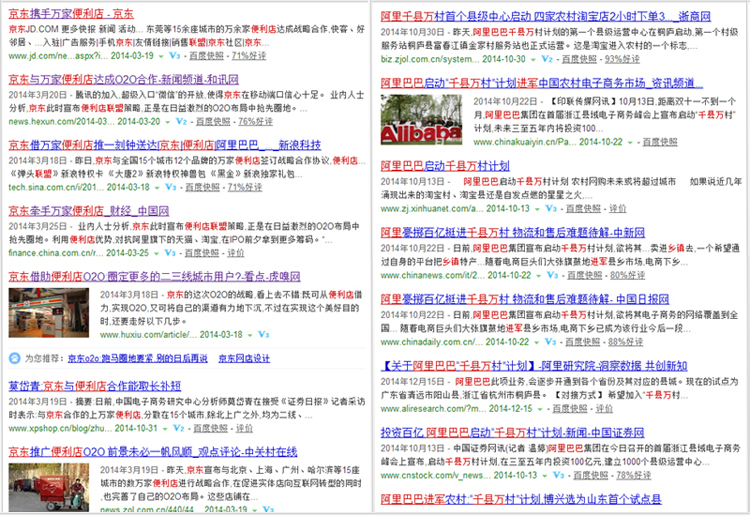The width and height of the screenshot is (750, 516).
Task: Click V2 credibility badge on news.hexun.com result
Action: pyautogui.click(x=181, y=121)
